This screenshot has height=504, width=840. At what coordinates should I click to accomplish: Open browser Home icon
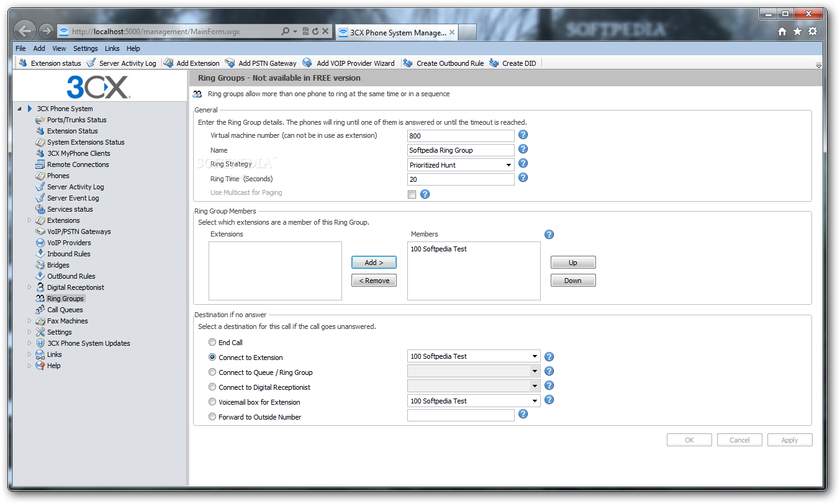(782, 32)
